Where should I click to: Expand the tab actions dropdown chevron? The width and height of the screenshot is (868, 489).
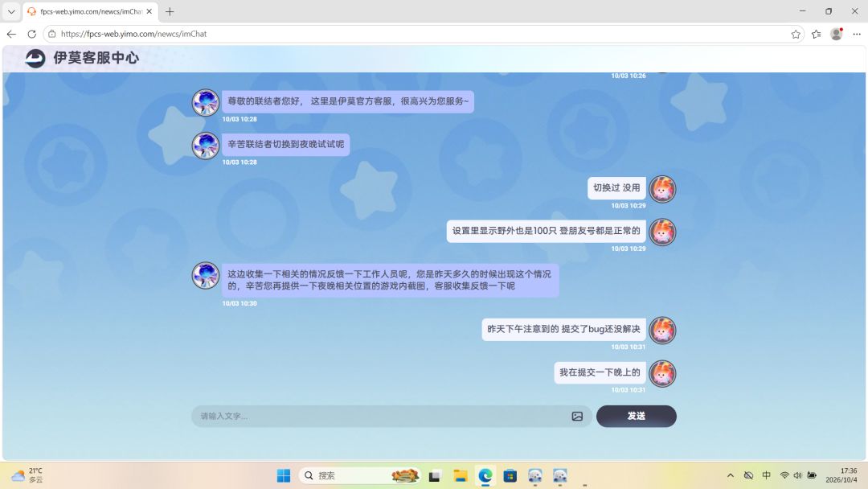11,11
